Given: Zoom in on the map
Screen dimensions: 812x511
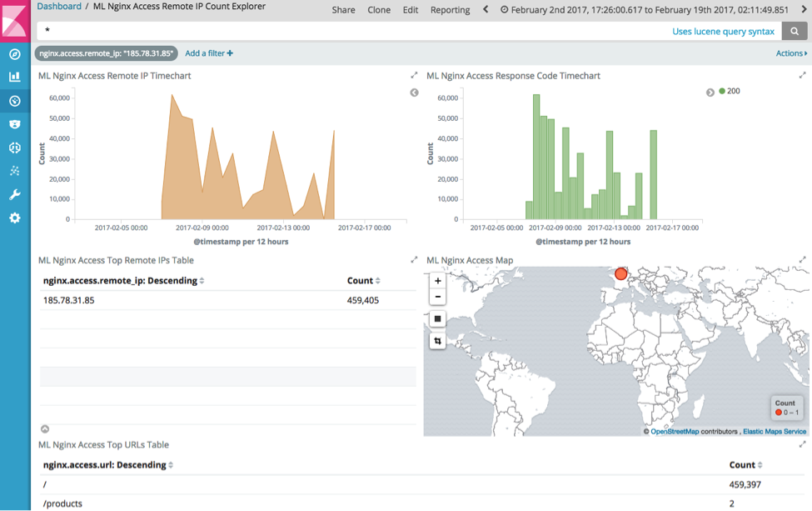Looking at the screenshot, I should [x=437, y=280].
